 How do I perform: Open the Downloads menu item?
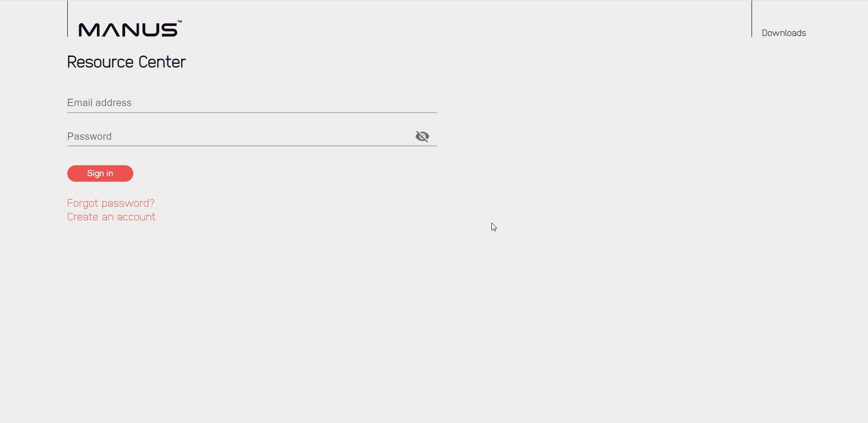click(x=784, y=33)
